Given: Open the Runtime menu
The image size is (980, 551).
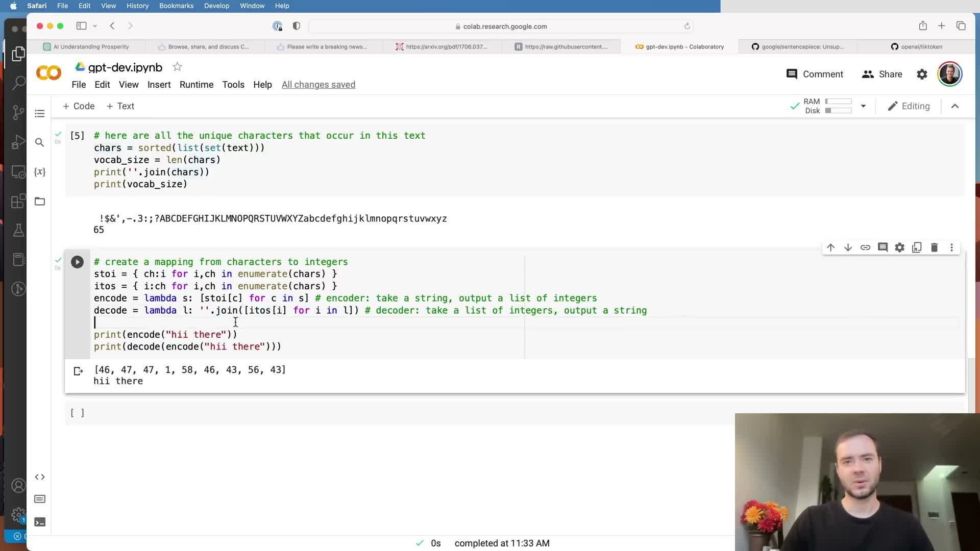Looking at the screenshot, I should point(197,85).
